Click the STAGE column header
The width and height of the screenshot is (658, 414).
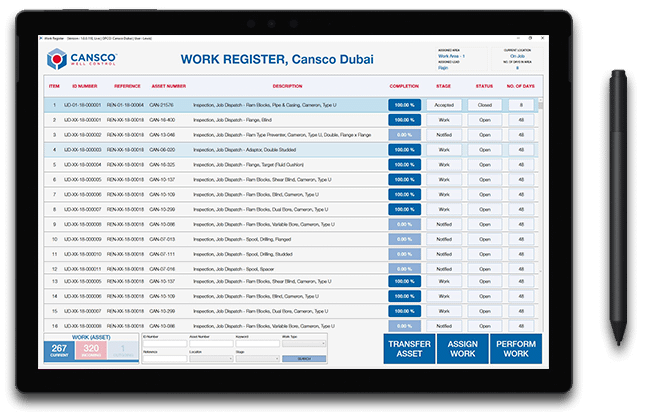pyautogui.click(x=444, y=86)
